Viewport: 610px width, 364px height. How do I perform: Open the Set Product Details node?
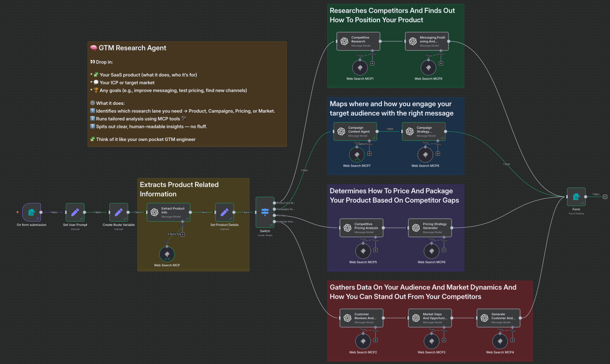pyautogui.click(x=225, y=212)
